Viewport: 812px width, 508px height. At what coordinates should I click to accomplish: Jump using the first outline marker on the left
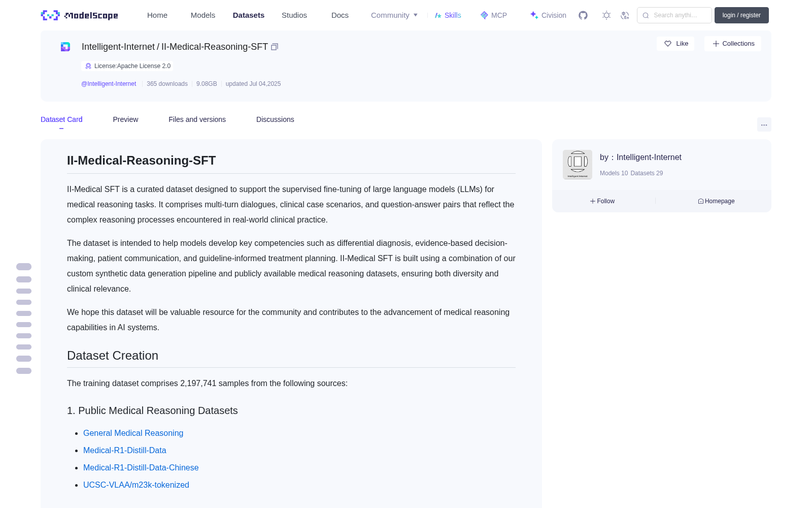(24, 267)
